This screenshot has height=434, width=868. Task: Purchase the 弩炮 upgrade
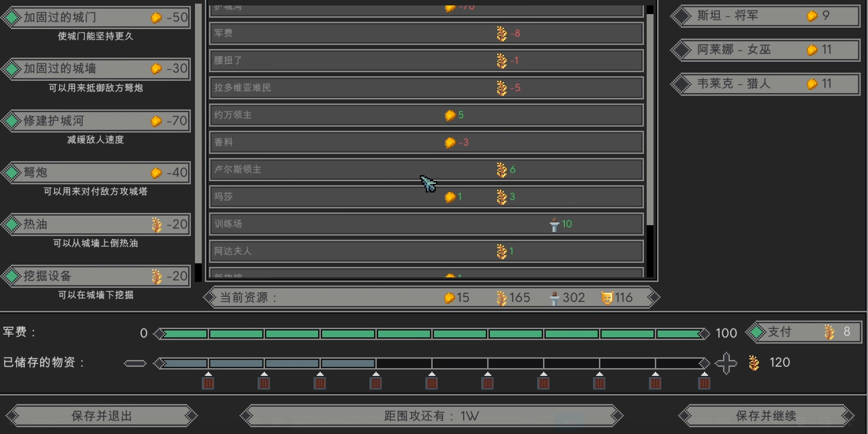pyautogui.click(x=96, y=173)
